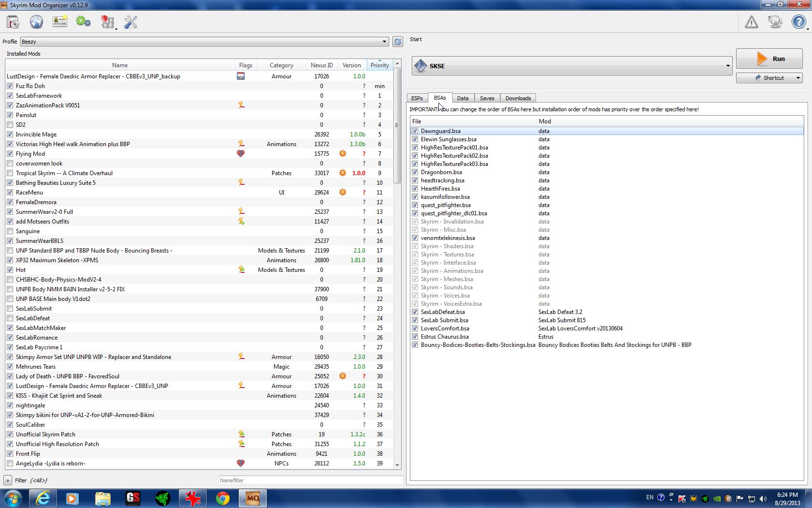Sort mods by the Version column header
This screenshot has width=812, height=508.
pyautogui.click(x=352, y=65)
